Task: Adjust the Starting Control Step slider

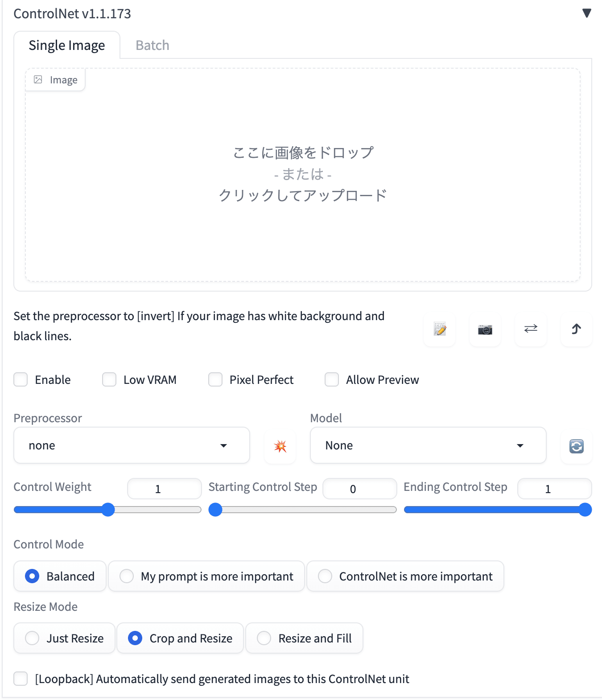Action: (x=302, y=510)
